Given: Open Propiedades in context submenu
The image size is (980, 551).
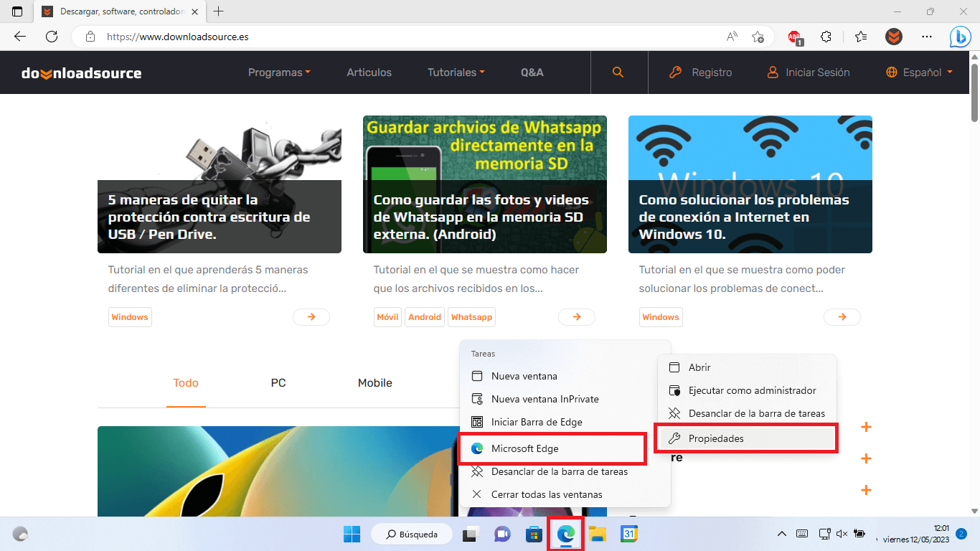Looking at the screenshot, I should (745, 438).
